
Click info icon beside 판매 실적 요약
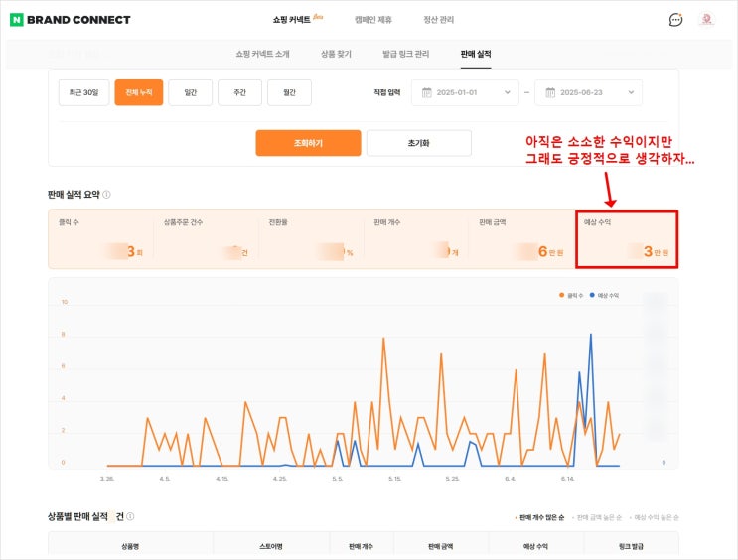coord(107,195)
